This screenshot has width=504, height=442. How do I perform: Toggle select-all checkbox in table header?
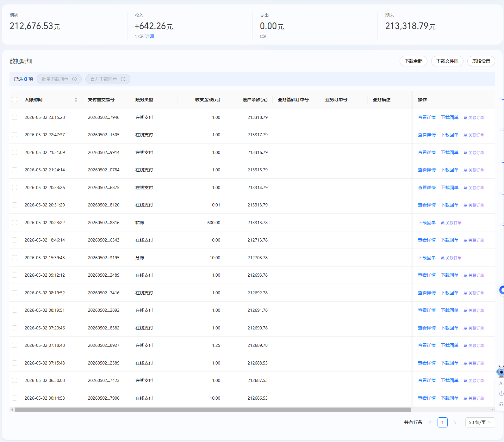pos(15,100)
